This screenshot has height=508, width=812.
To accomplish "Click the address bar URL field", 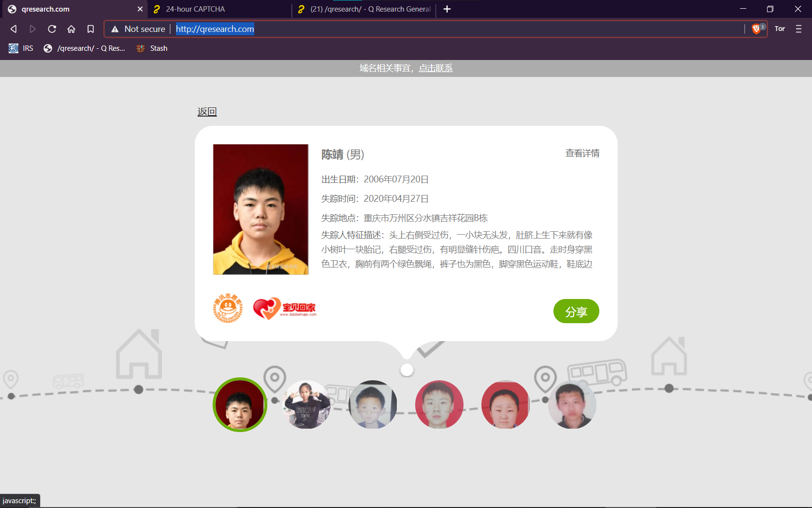I will [x=435, y=29].
